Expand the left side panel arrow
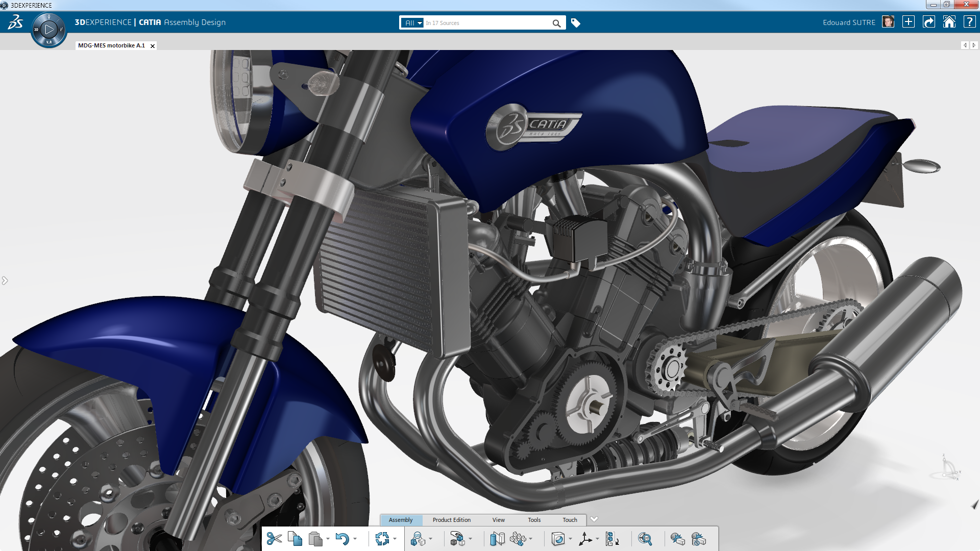 (5, 281)
